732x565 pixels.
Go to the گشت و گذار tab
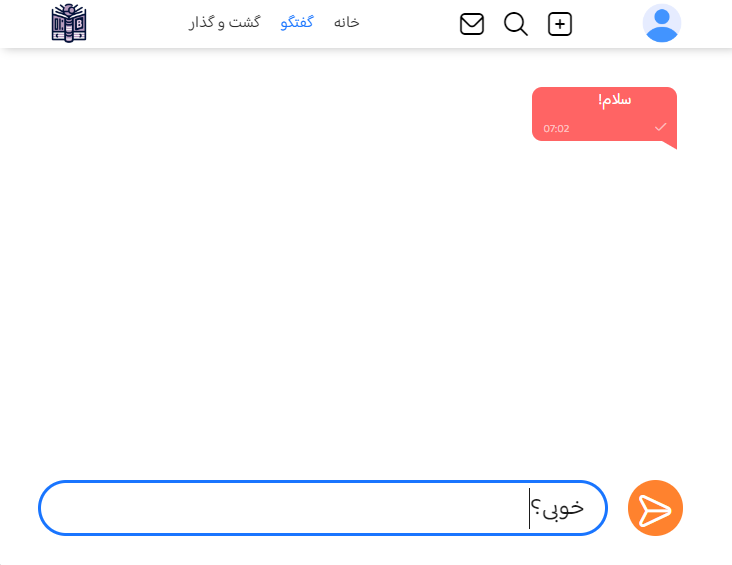pos(224,22)
